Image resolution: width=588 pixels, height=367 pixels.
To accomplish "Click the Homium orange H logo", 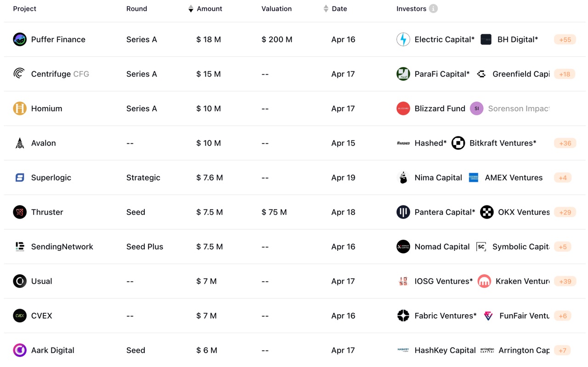I will point(20,108).
